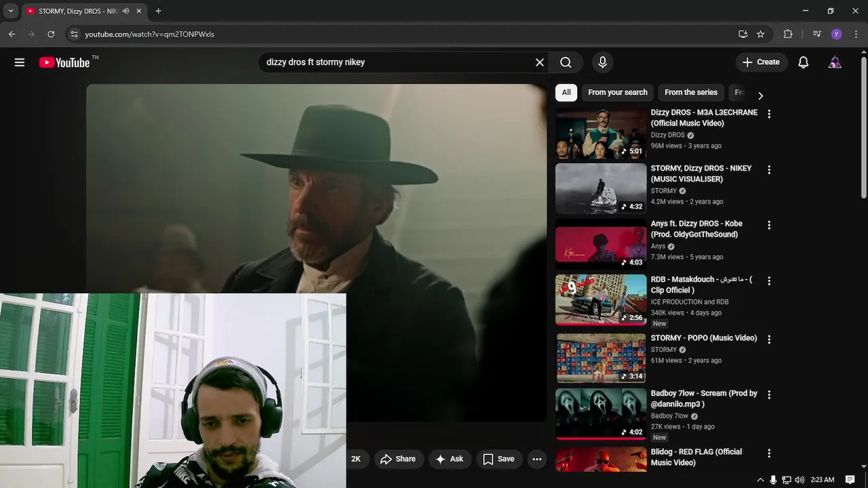This screenshot has width=868, height=488.
Task: Open options for Badboy 7low Scream
Action: click(769, 394)
